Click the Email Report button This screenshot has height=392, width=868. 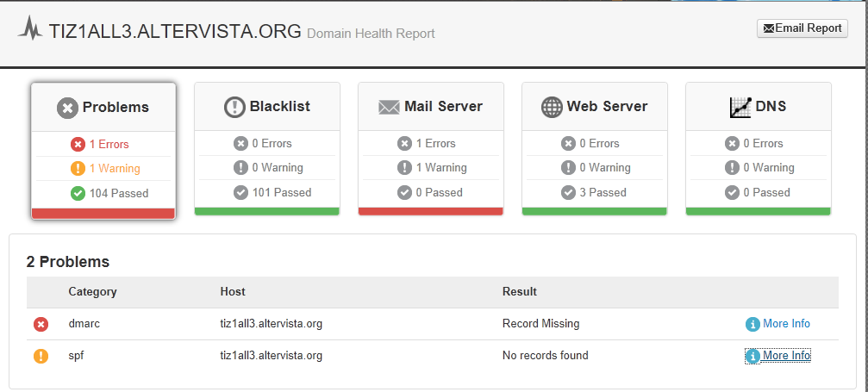802,28
